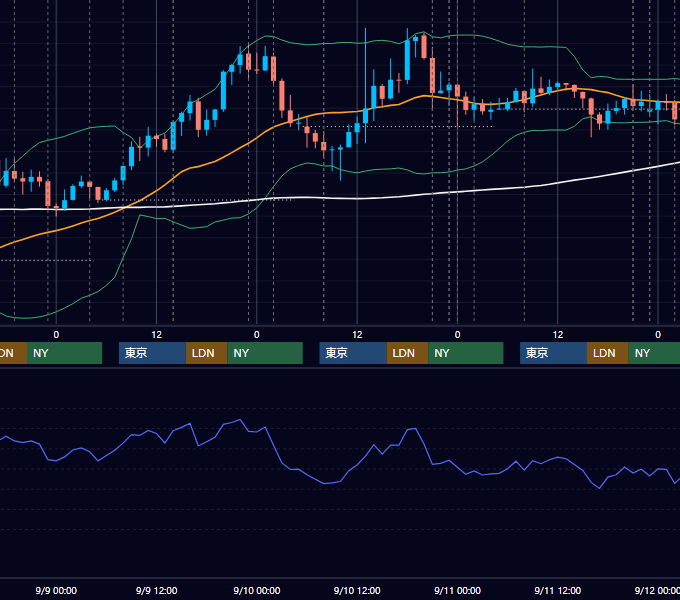Click the NY session block spanning 9/10 00:00

coord(265,353)
